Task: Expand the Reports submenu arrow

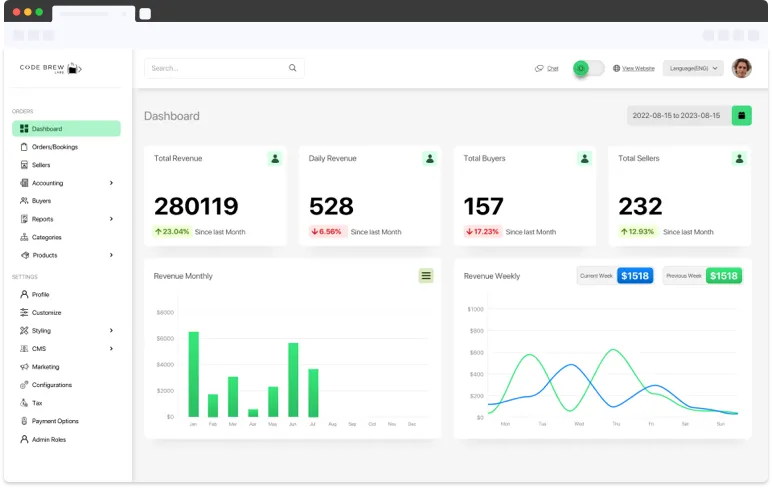Action: pos(111,219)
